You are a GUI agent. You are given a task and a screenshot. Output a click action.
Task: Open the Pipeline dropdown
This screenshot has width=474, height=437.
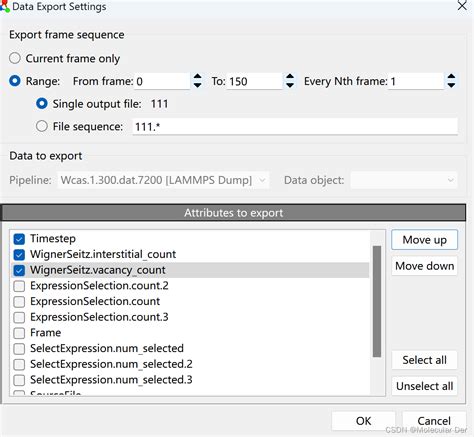163,180
